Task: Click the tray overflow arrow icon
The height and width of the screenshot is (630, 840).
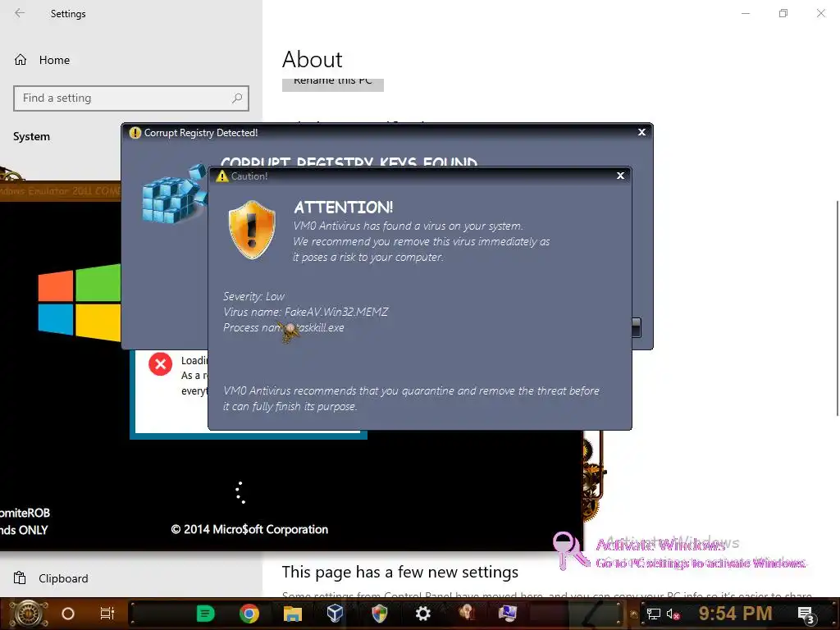Action: pyautogui.click(x=634, y=614)
